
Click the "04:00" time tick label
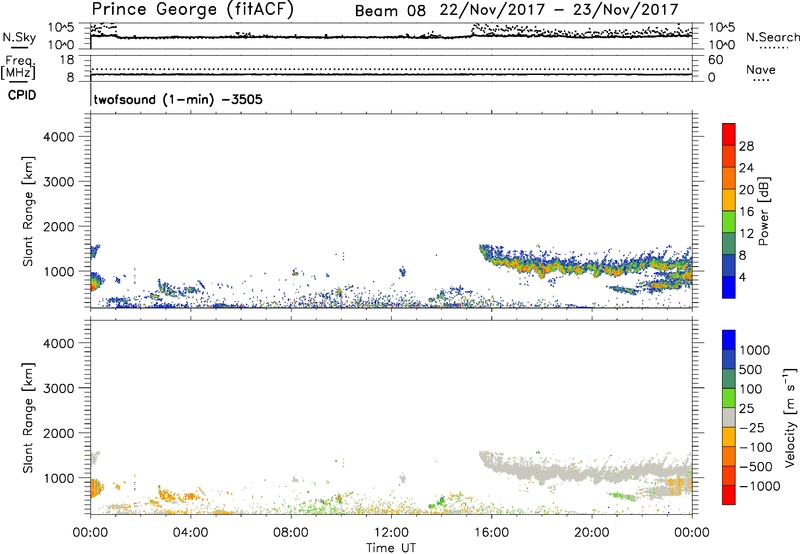pyautogui.click(x=190, y=533)
